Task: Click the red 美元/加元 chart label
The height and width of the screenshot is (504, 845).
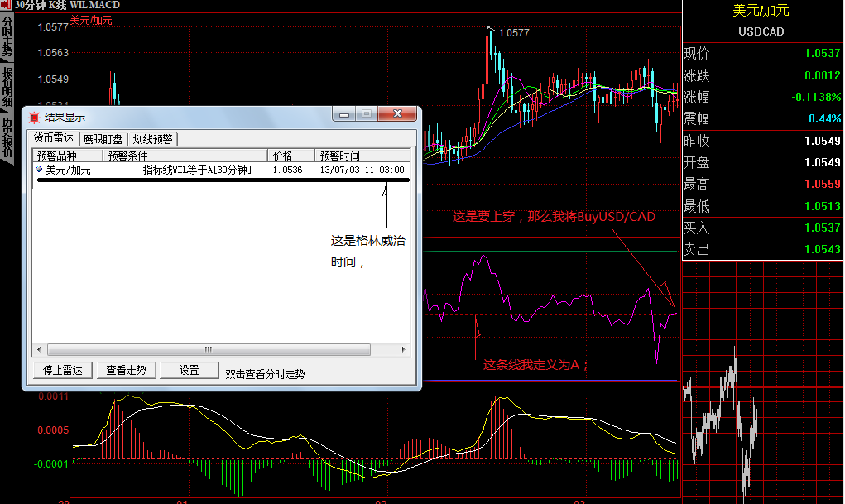Action: [x=91, y=21]
